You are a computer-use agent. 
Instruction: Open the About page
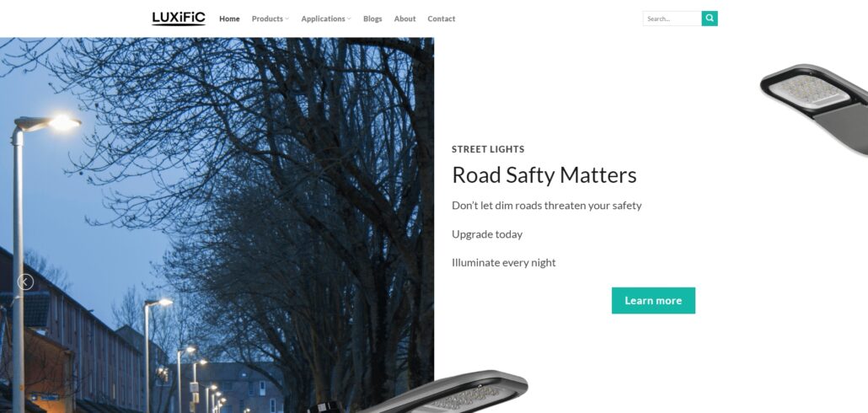[x=405, y=19]
